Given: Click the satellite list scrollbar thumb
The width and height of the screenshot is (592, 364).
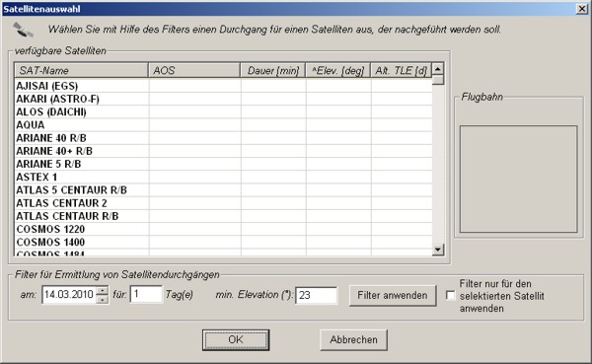Looking at the screenshot, I should (x=437, y=80).
